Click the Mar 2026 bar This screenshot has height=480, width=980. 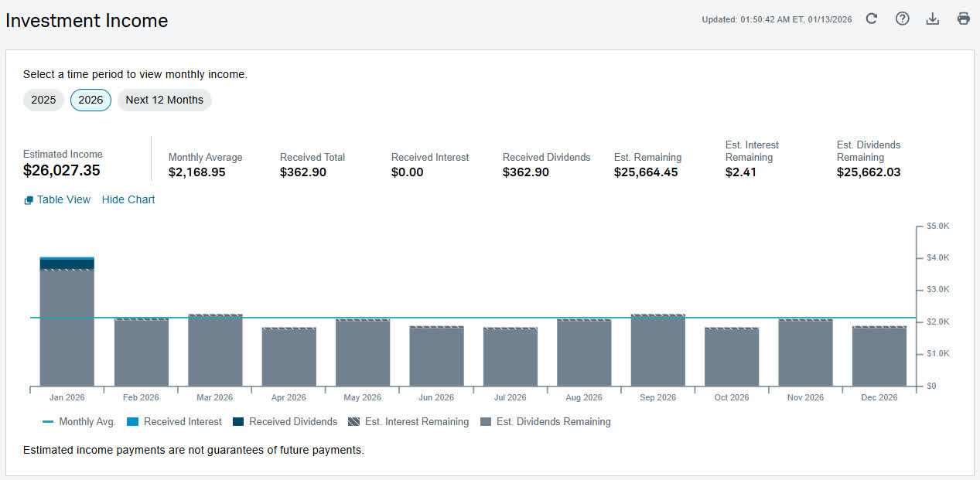(215, 350)
